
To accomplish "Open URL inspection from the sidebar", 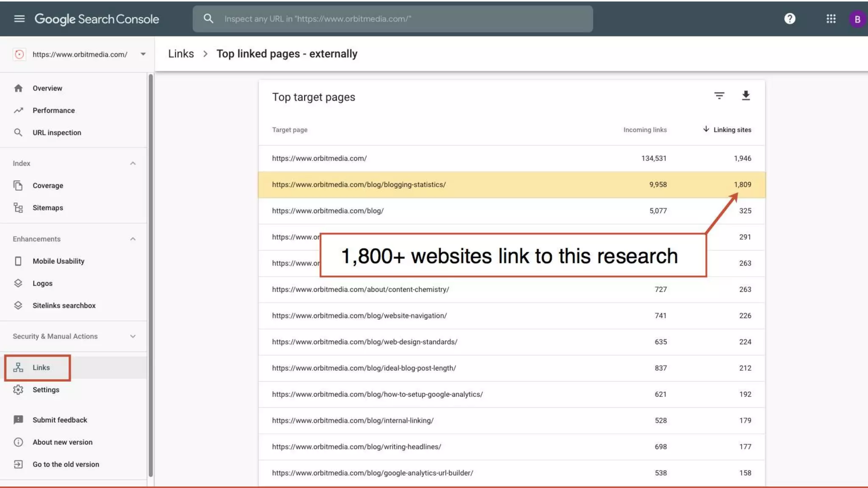I will click(x=57, y=133).
